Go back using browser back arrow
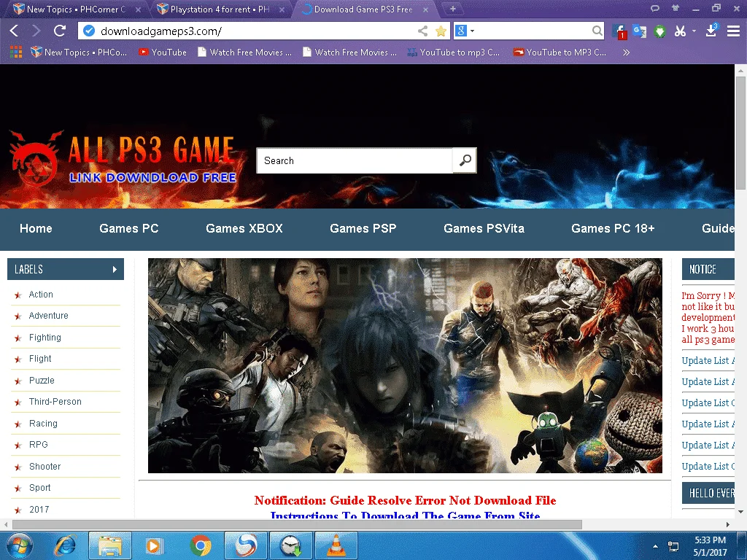This screenshot has width=747, height=560. click(x=15, y=31)
